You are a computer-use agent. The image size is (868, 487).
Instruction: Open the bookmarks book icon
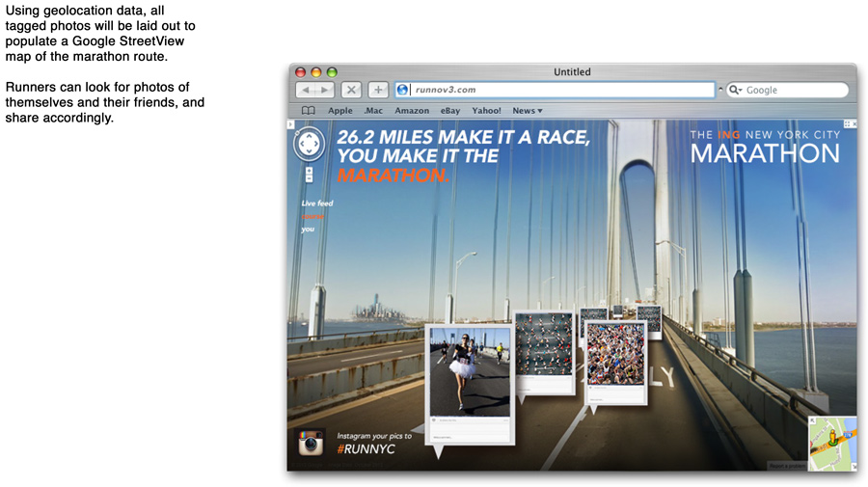(309, 111)
